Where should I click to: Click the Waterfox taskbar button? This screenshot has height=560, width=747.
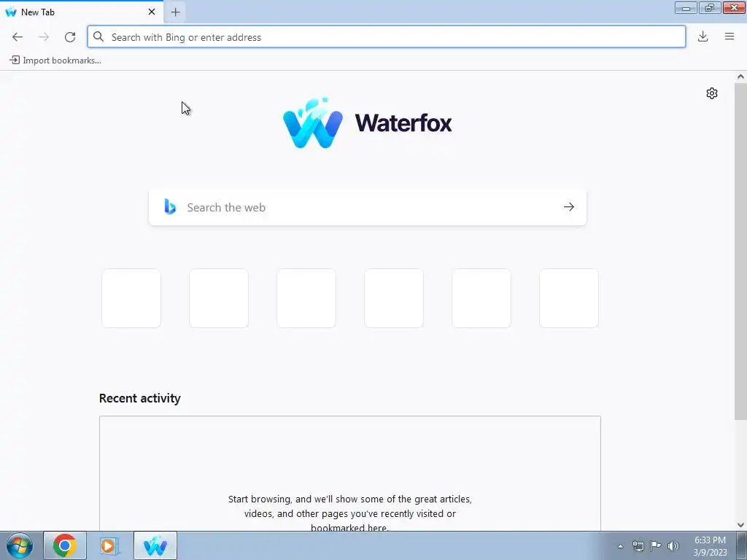[x=155, y=545]
